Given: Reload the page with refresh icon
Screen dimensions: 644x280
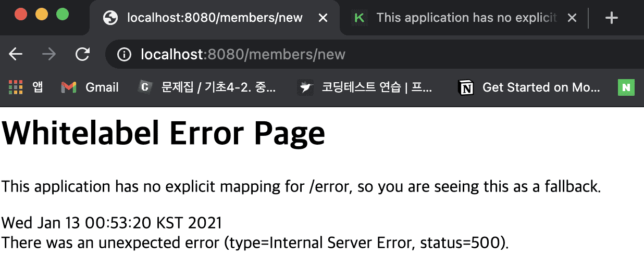Looking at the screenshot, I should click(x=82, y=54).
